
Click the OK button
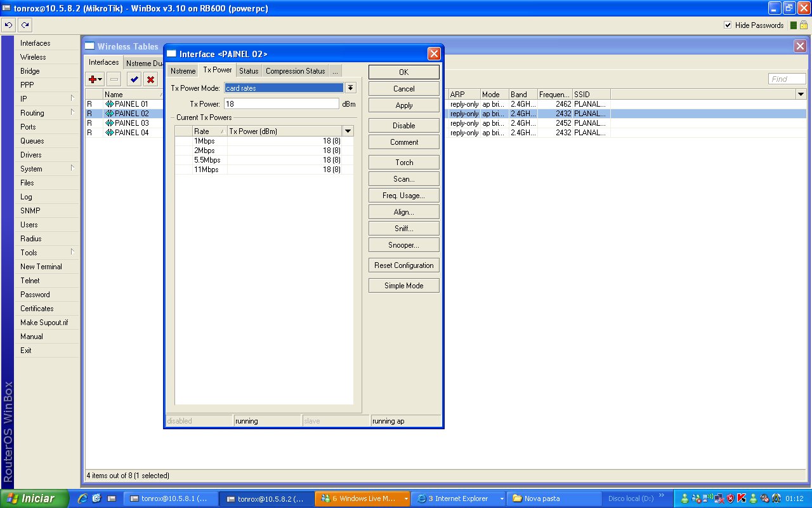pos(404,72)
